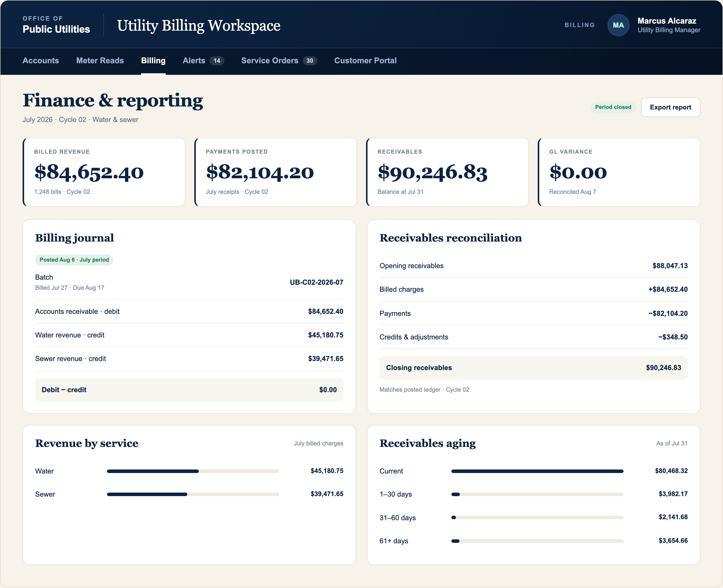
Task: Click the 1–30 days aging bar
Action: coord(537,495)
